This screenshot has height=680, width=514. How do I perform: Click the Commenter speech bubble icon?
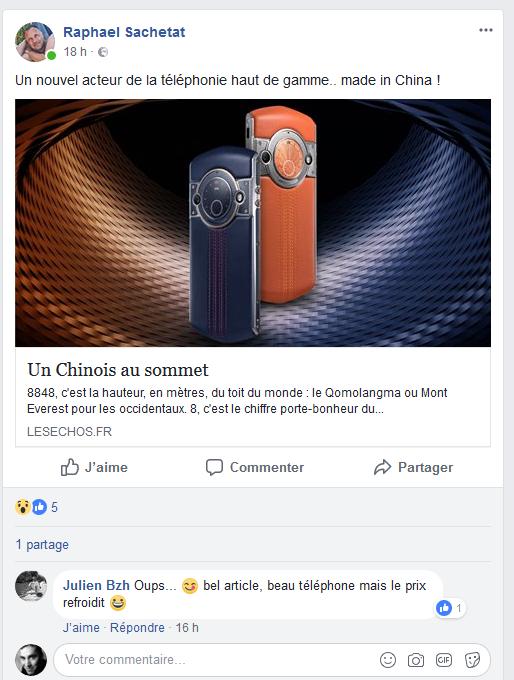click(214, 468)
